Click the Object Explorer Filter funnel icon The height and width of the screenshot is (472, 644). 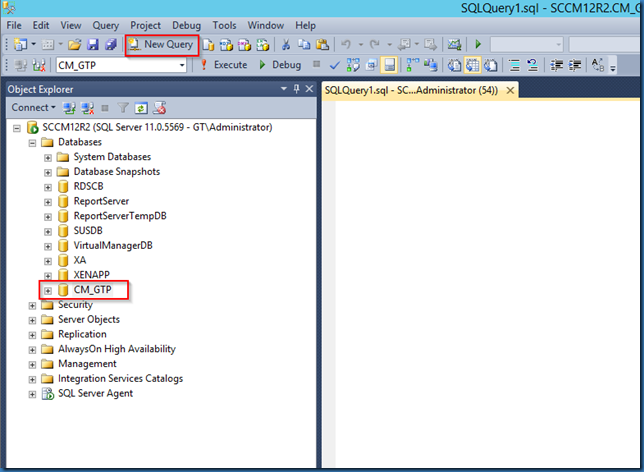click(x=123, y=108)
